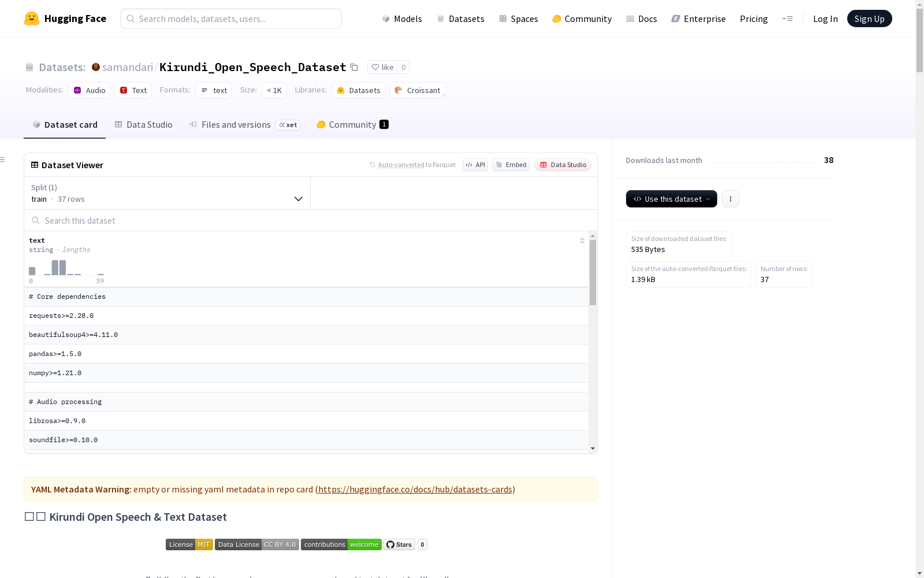Expand the Split train dropdown

coord(167,193)
